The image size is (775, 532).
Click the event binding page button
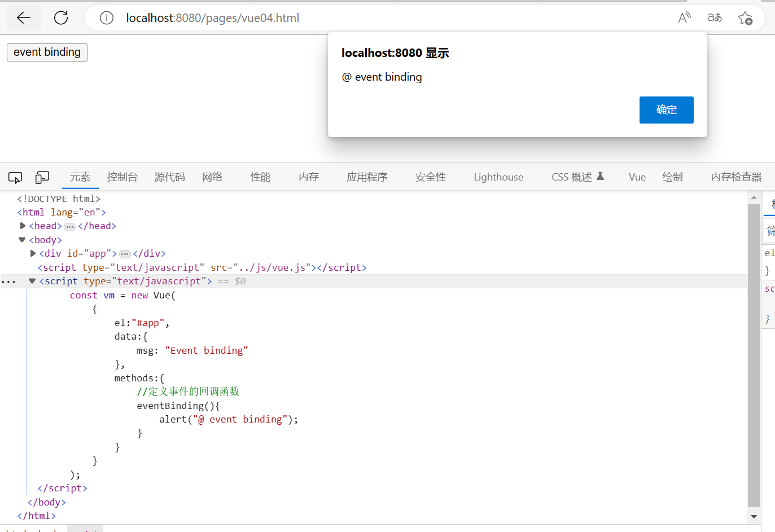pos(47,52)
